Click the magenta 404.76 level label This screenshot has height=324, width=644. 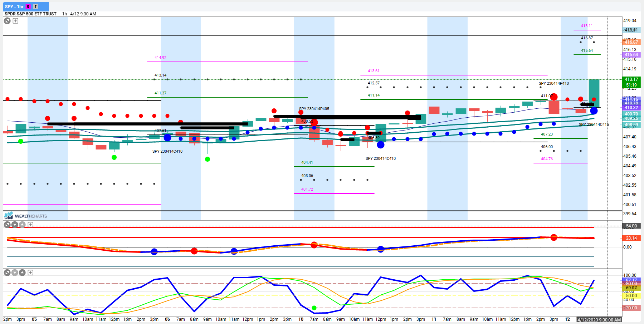(547, 159)
